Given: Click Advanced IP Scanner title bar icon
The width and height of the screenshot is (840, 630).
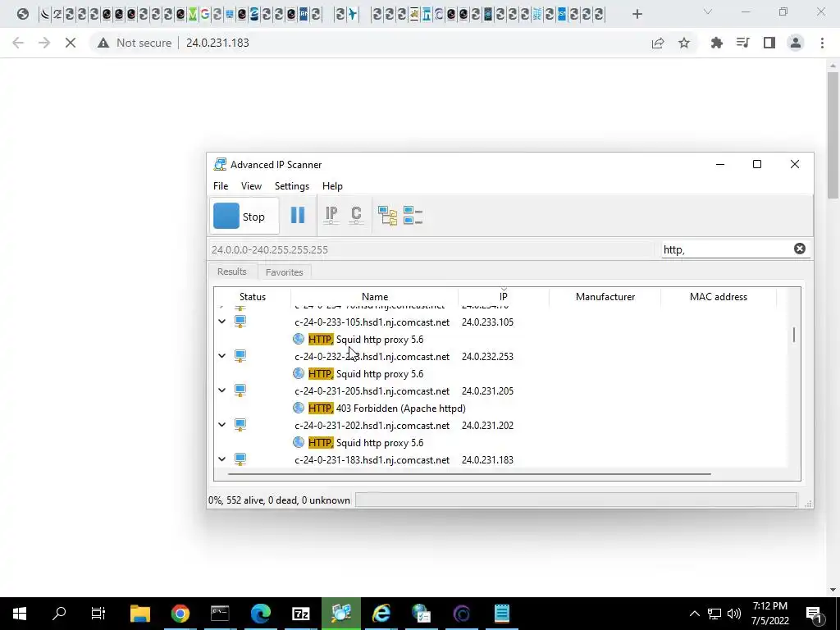Looking at the screenshot, I should [220, 164].
